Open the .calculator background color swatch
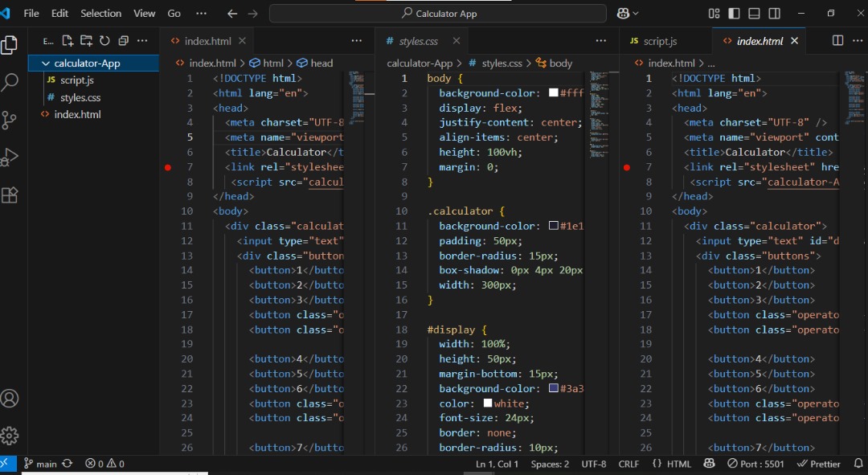The height and width of the screenshot is (475, 868). click(x=553, y=225)
